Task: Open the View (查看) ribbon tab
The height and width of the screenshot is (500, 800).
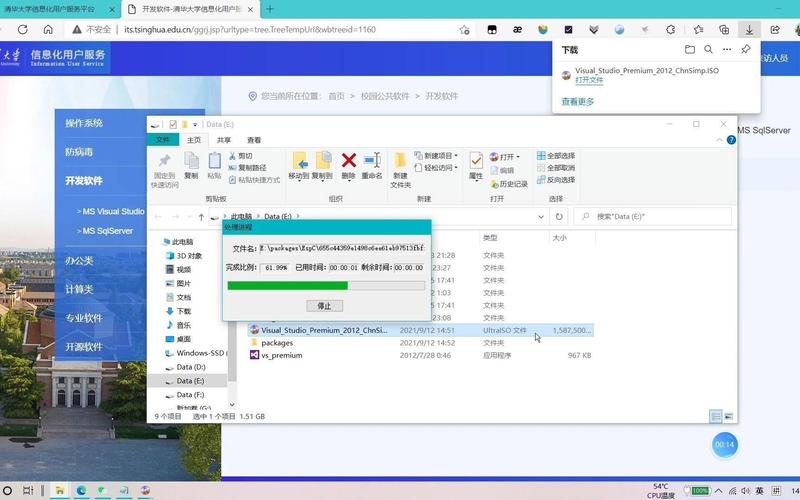Action: pos(254,140)
